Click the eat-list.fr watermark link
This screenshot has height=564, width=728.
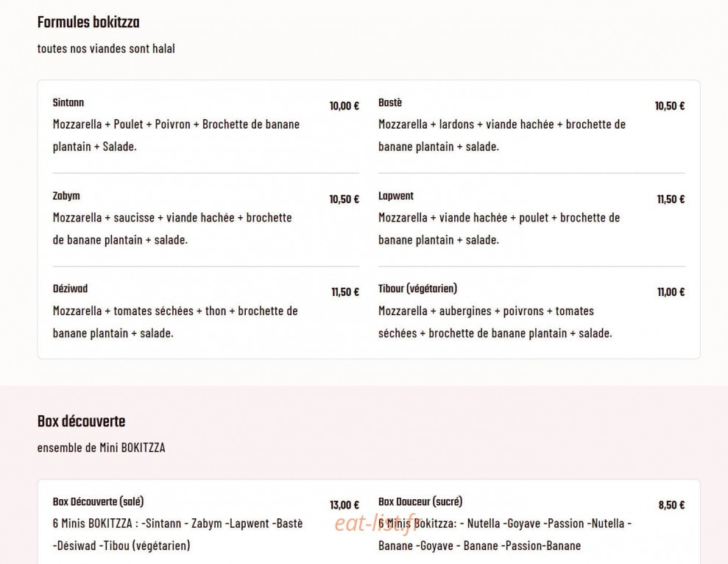tap(375, 524)
